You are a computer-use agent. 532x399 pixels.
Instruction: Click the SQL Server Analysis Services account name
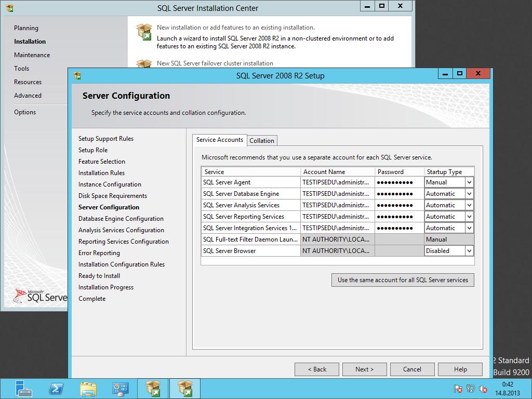338,205
